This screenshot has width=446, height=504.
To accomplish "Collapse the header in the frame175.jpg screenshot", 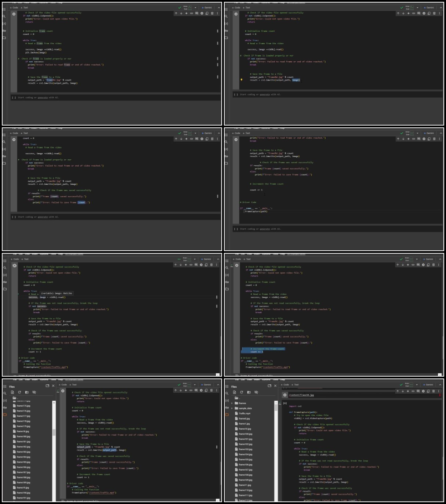I will click(x=218, y=385).
